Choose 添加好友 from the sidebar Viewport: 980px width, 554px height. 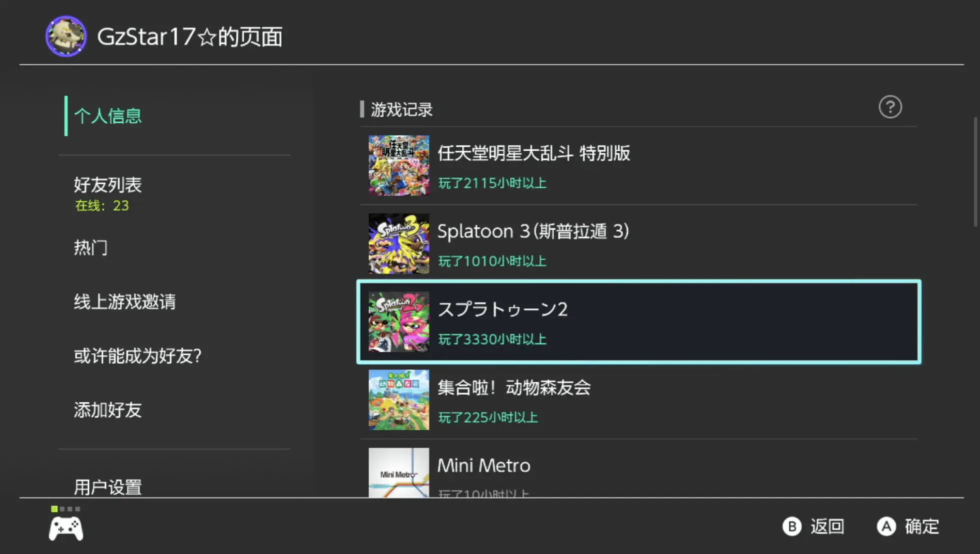pos(108,410)
